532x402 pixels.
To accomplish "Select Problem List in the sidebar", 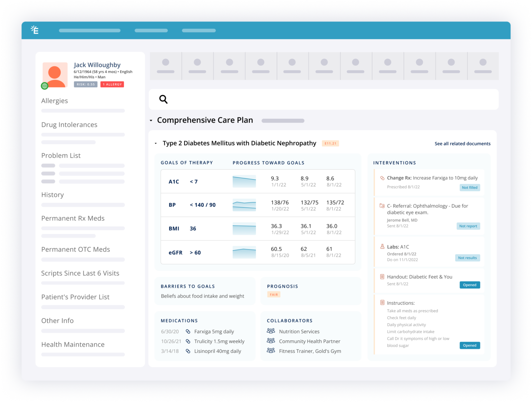I will [61, 155].
